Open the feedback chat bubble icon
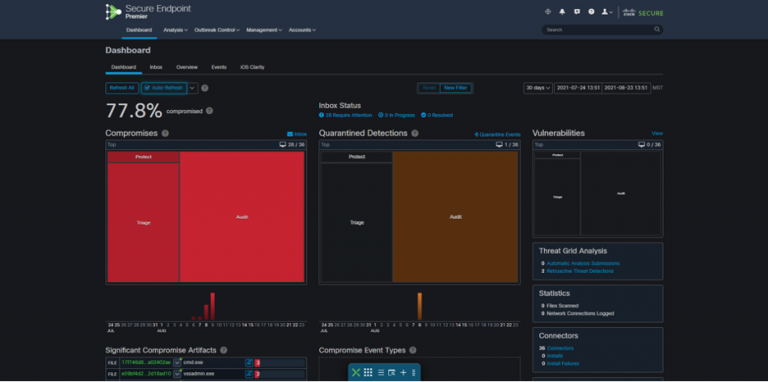The image size is (768, 382). click(577, 12)
